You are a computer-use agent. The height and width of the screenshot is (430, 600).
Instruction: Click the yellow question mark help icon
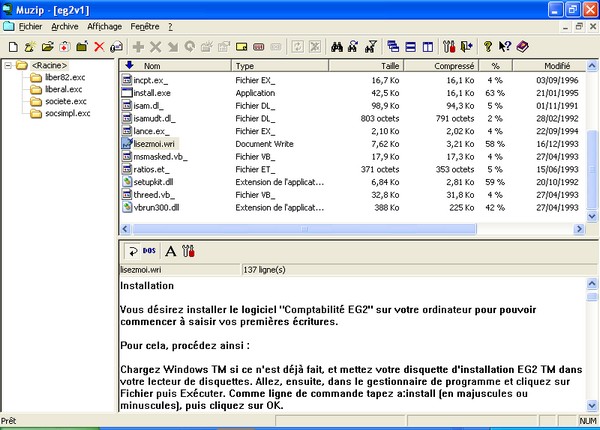tap(488, 47)
